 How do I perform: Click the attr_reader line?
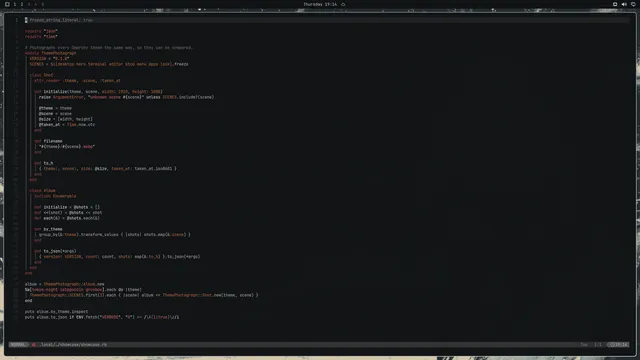[x=77, y=80]
